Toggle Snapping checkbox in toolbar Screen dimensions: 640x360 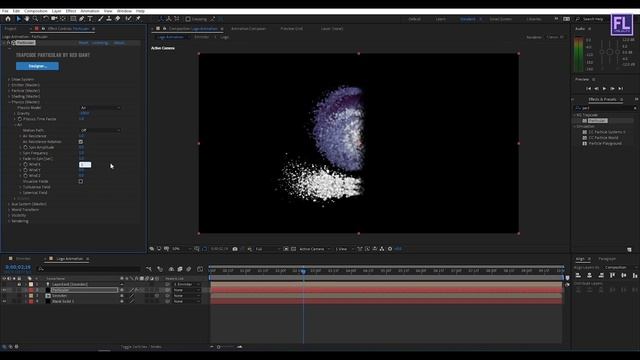point(188,19)
